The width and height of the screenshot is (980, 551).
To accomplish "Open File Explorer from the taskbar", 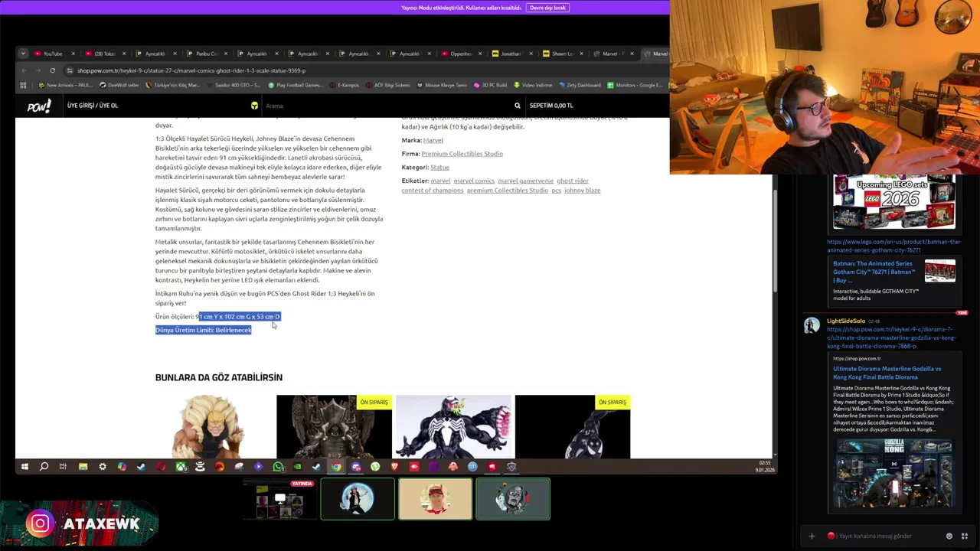I will point(83,467).
